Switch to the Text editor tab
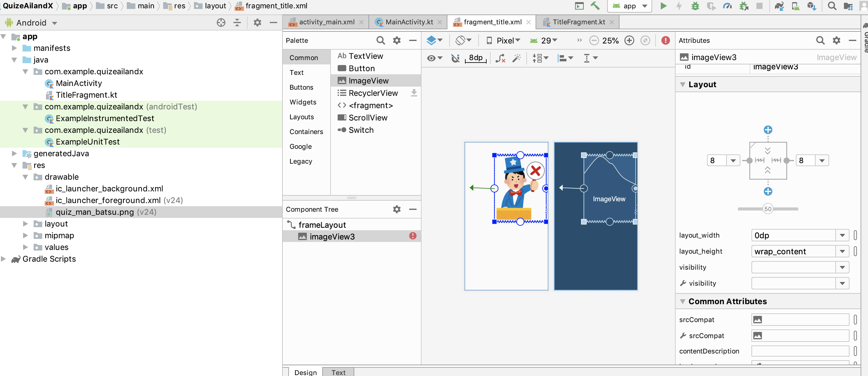 338,372
